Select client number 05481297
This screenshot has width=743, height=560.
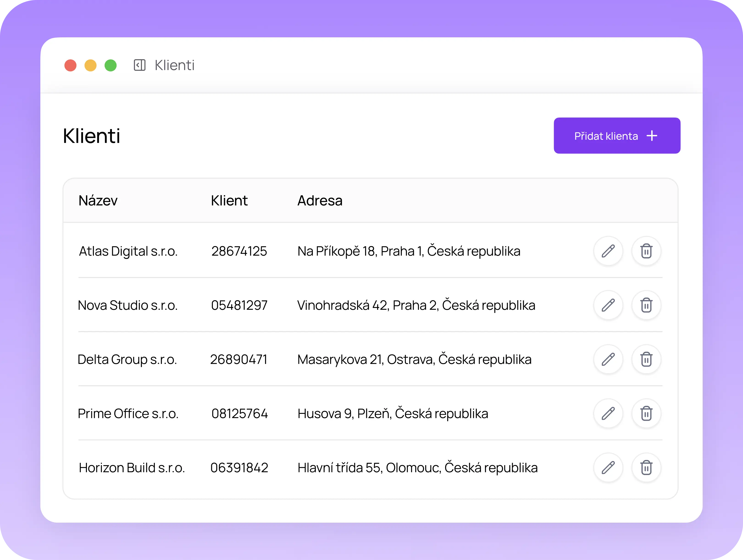239,305
